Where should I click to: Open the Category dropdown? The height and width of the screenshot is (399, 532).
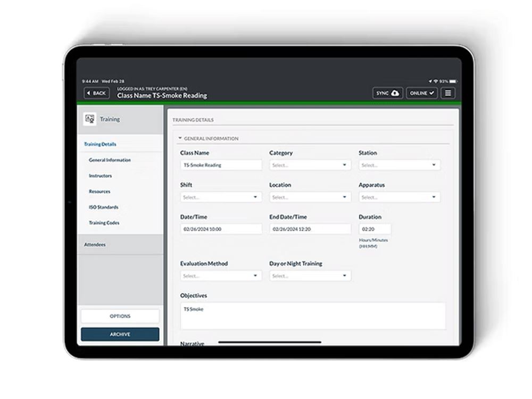(x=310, y=165)
